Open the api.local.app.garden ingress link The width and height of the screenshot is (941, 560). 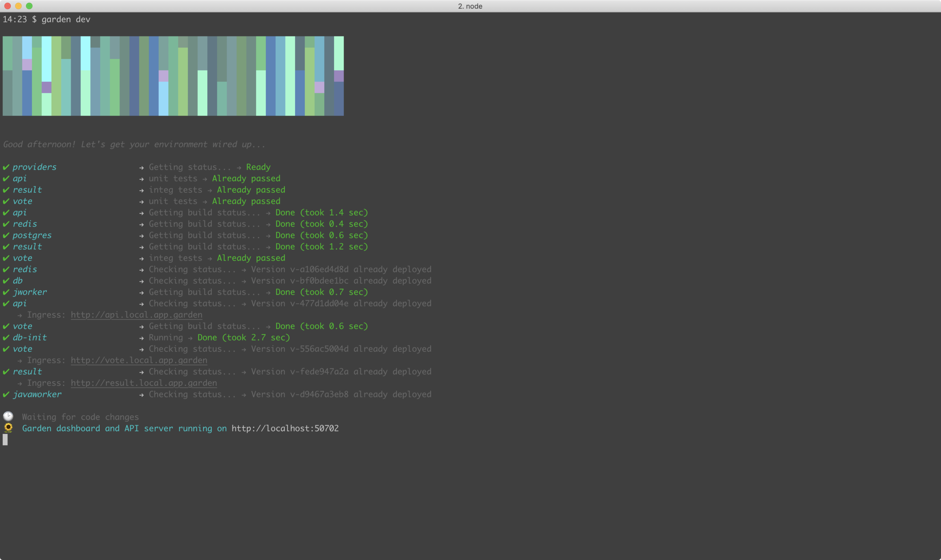pyautogui.click(x=136, y=315)
